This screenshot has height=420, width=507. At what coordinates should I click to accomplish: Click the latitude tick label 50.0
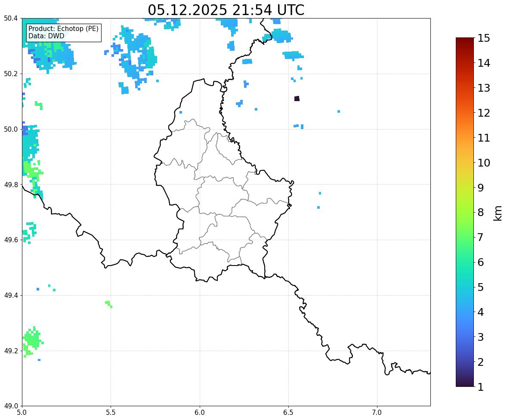tap(11, 130)
